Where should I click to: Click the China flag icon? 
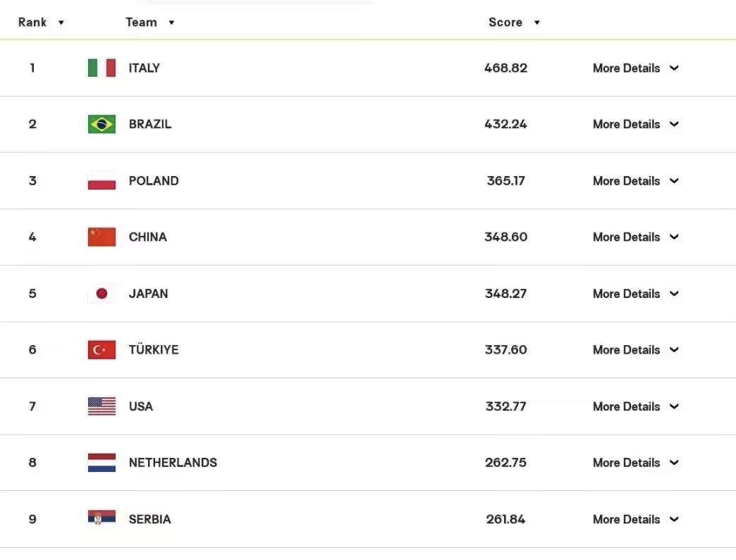[102, 237]
